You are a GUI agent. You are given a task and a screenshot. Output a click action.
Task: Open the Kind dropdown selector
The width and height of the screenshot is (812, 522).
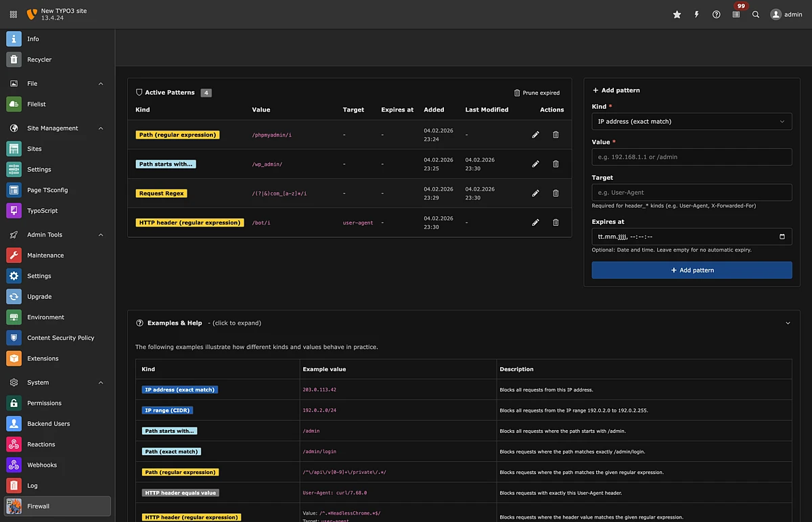pos(692,122)
